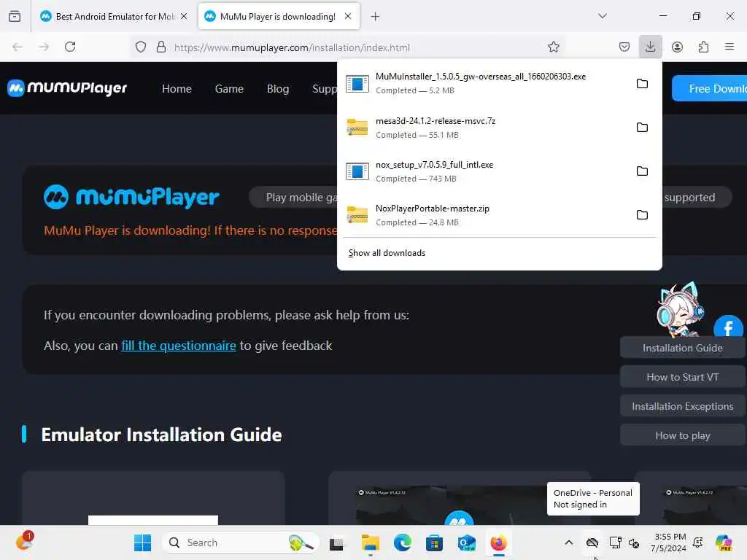This screenshot has height=560, width=747.
Task: Open the Game navigation item
Action: coord(229,88)
